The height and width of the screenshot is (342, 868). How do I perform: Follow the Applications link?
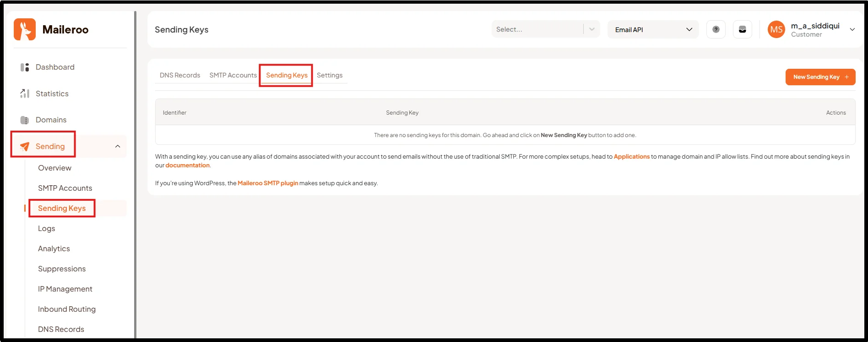pos(631,156)
